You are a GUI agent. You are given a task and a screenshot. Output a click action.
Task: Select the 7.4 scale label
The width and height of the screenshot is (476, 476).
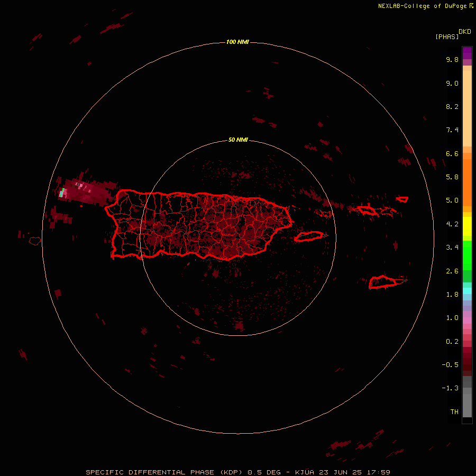(452, 130)
